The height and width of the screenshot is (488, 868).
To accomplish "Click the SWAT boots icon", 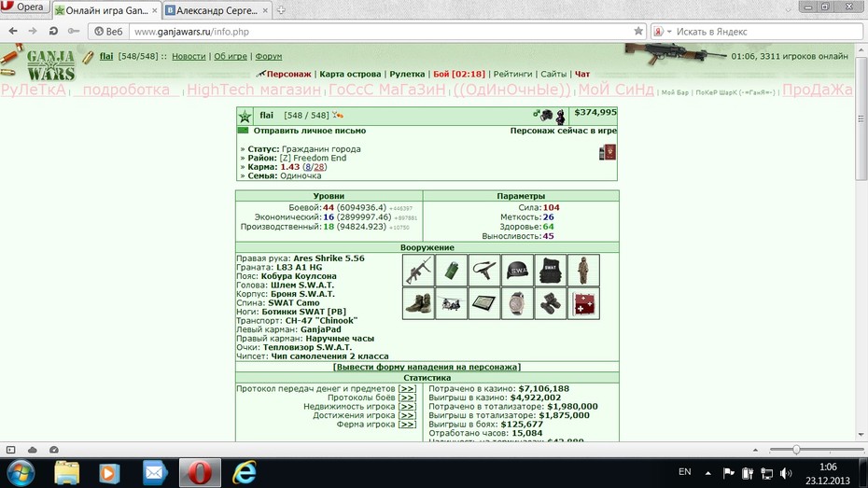I will click(x=418, y=303).
